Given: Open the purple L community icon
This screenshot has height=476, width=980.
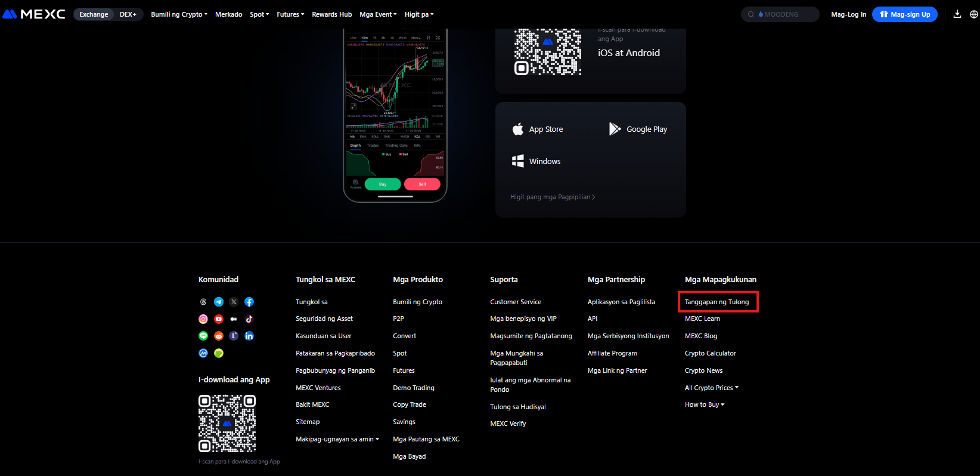Looking at the screenshot, I should [234, 336].
